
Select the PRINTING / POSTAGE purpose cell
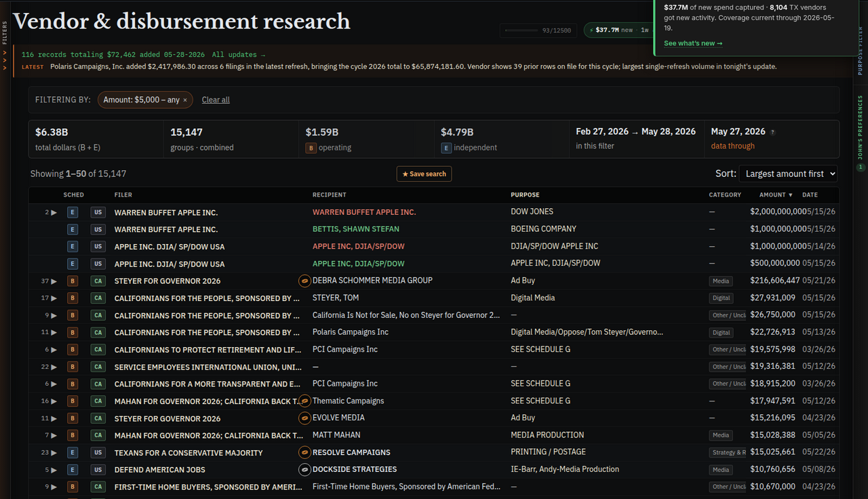coord(548,452)
